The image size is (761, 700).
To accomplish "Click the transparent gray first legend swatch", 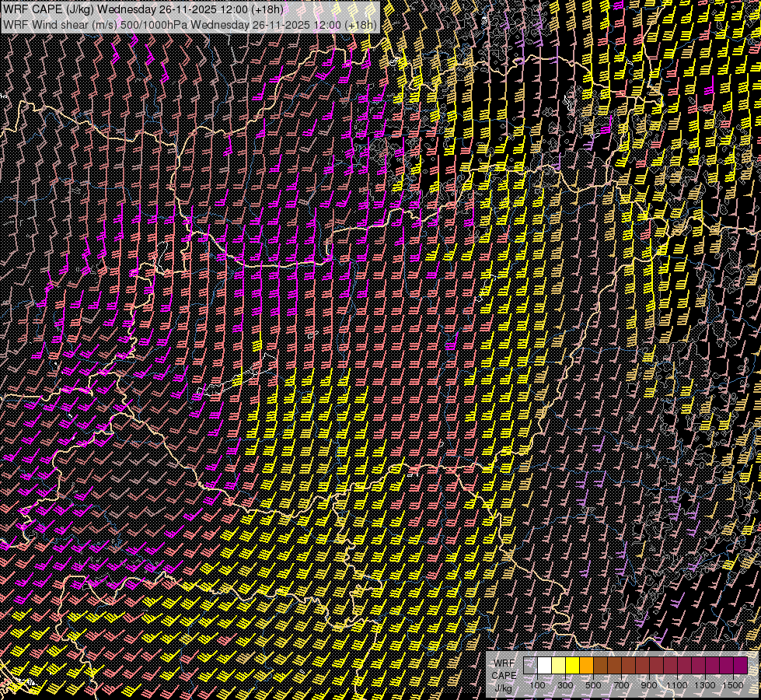I will point(530,666).
